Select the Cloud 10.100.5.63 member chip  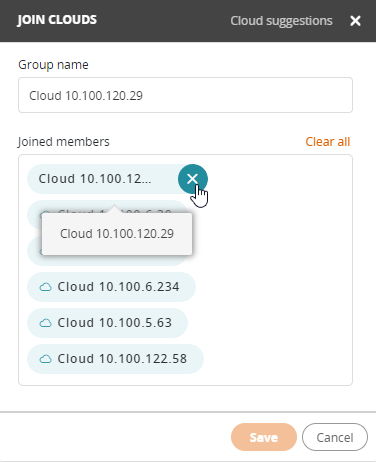coord(107,323)
